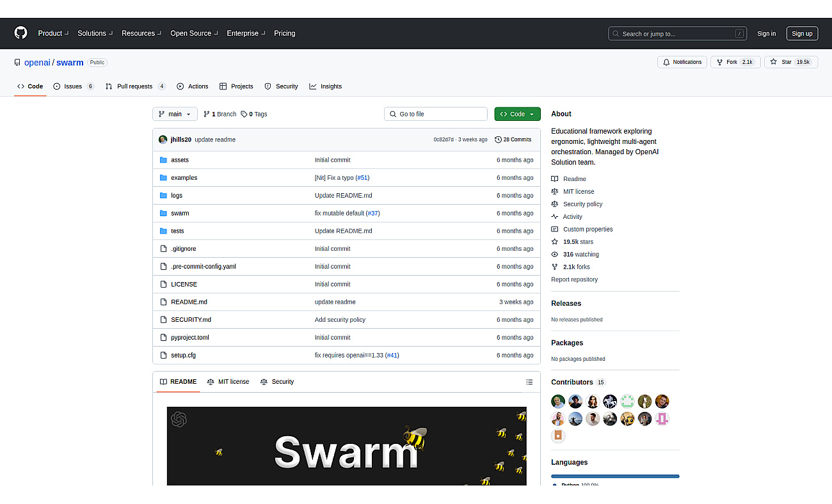This screenshot has width=832, height=504.
Task: Open Activity link in About sidebar
Action: click(x=572, y=217)
